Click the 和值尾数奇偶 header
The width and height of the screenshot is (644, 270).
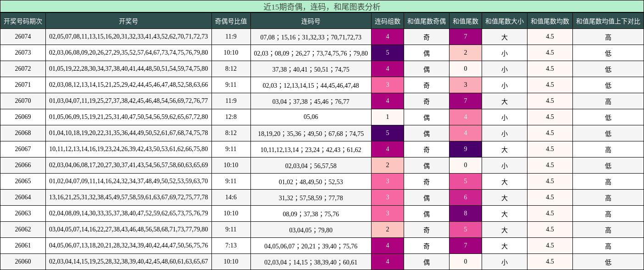coord(427,21)
